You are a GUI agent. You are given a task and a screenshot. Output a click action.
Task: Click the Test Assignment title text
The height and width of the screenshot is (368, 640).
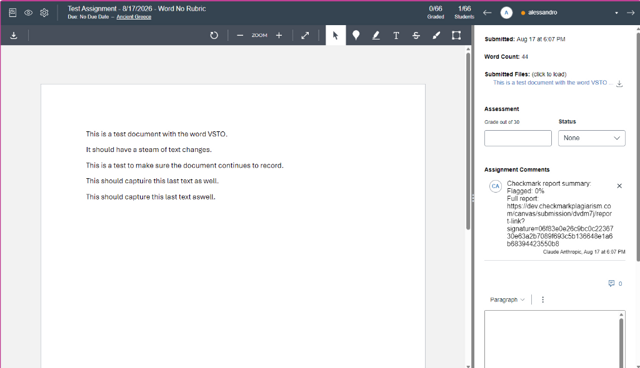click(x=137, y=9)
